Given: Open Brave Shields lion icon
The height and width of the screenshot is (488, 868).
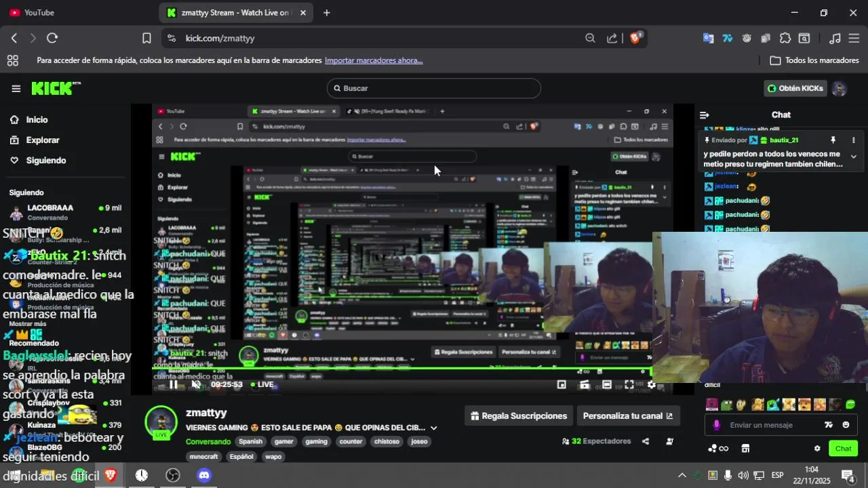Looking at the screenshot, I should (635, 39).
